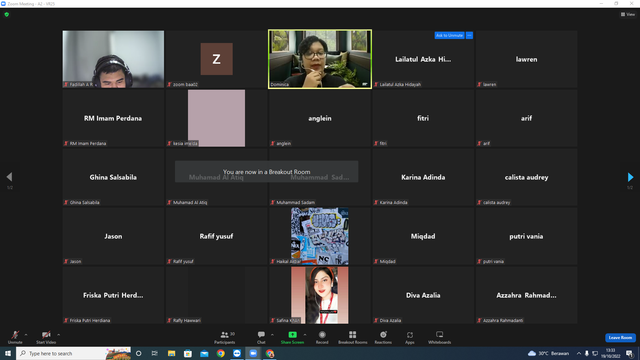Start video from the toolbar
640x360 pixels.
pos(46,337)
